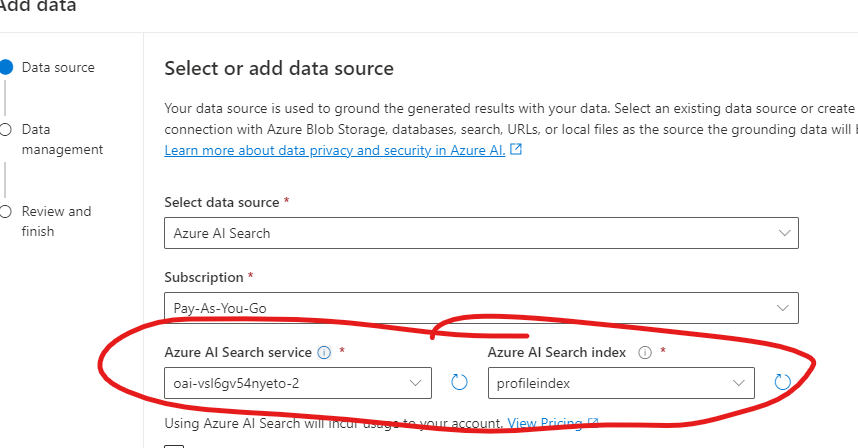Go to the Data management step
Viewport: 858px width, 448px height.
pos(62,139)
